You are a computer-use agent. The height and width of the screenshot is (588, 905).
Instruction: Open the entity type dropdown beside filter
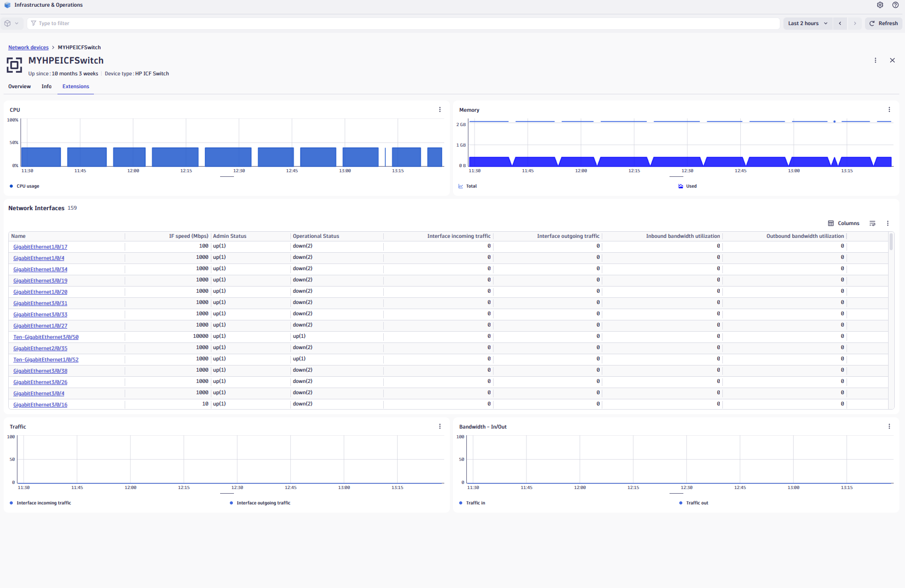point(11,24)
